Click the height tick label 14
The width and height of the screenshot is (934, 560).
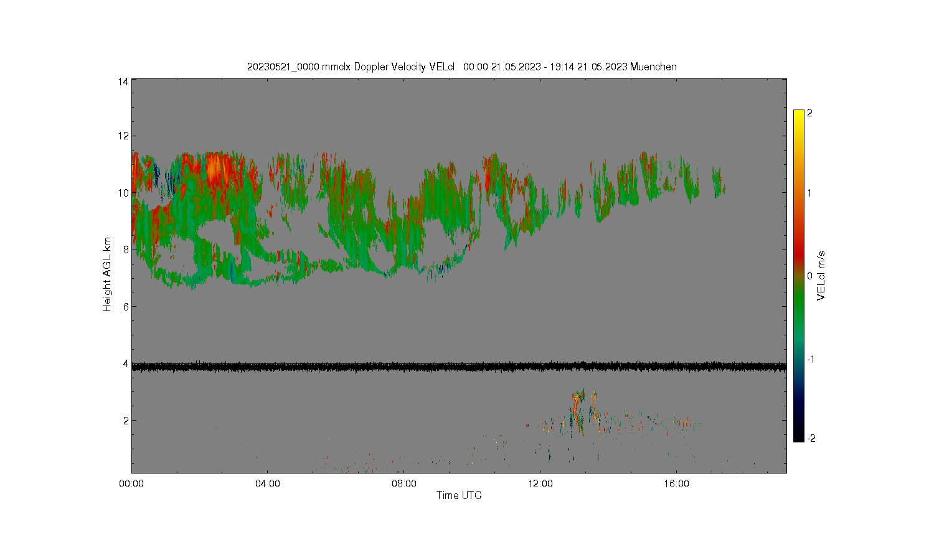(x=123, y=82)
